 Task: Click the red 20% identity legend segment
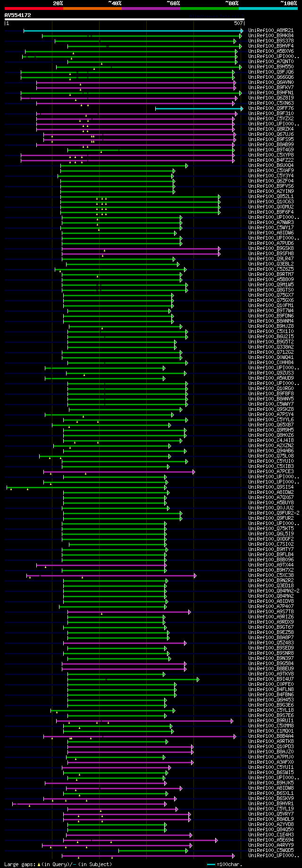click(x=34, y=8)
